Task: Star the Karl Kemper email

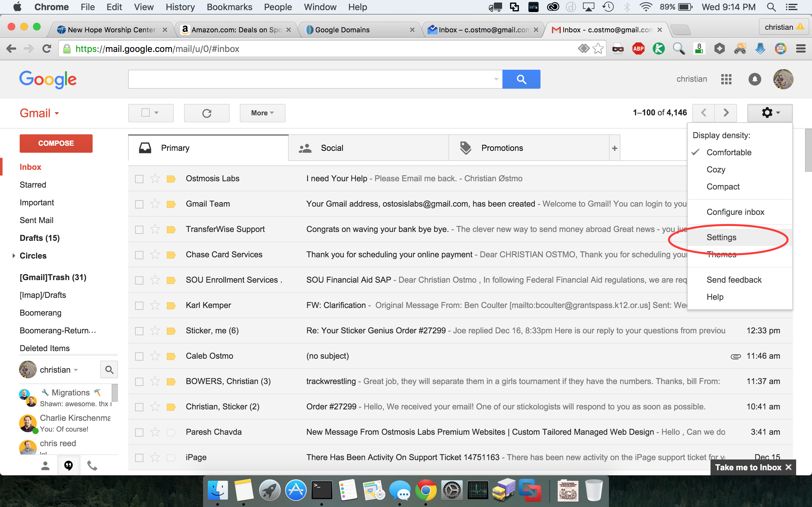Action: [154, 304]
